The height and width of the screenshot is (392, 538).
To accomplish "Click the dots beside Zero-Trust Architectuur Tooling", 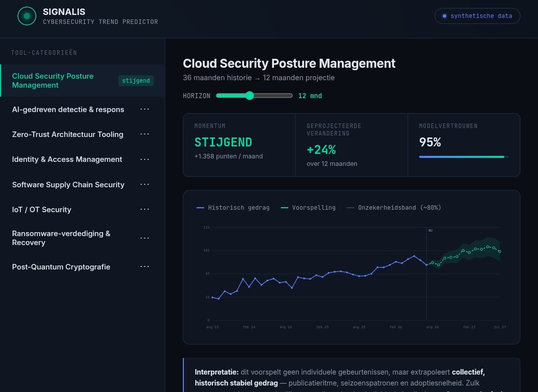I will [x=145, y=134].
